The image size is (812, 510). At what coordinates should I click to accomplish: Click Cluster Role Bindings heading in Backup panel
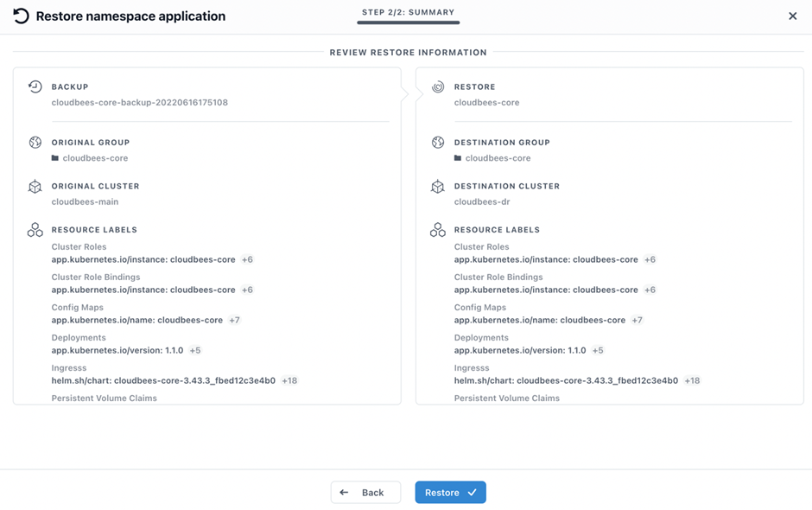(96, 277)
